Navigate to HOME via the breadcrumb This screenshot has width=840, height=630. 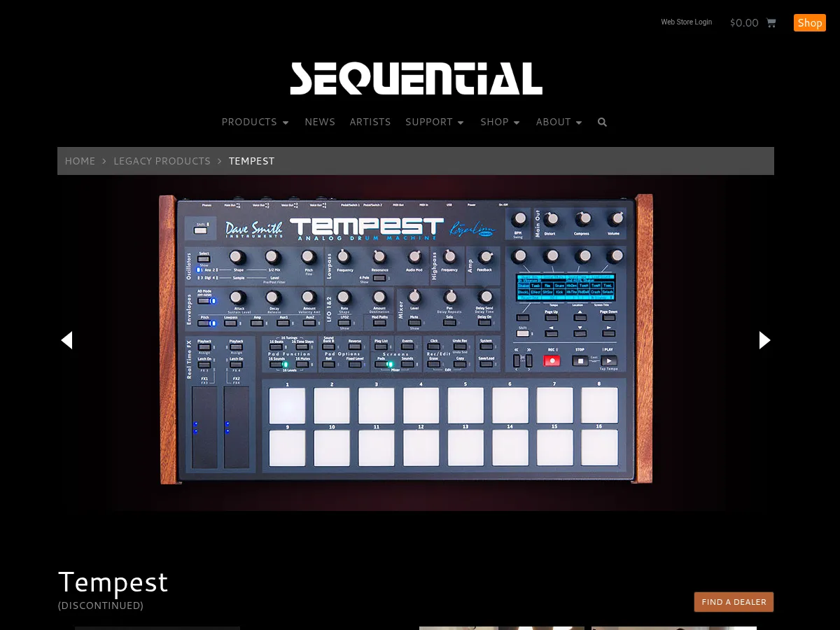tap(80, 161)
